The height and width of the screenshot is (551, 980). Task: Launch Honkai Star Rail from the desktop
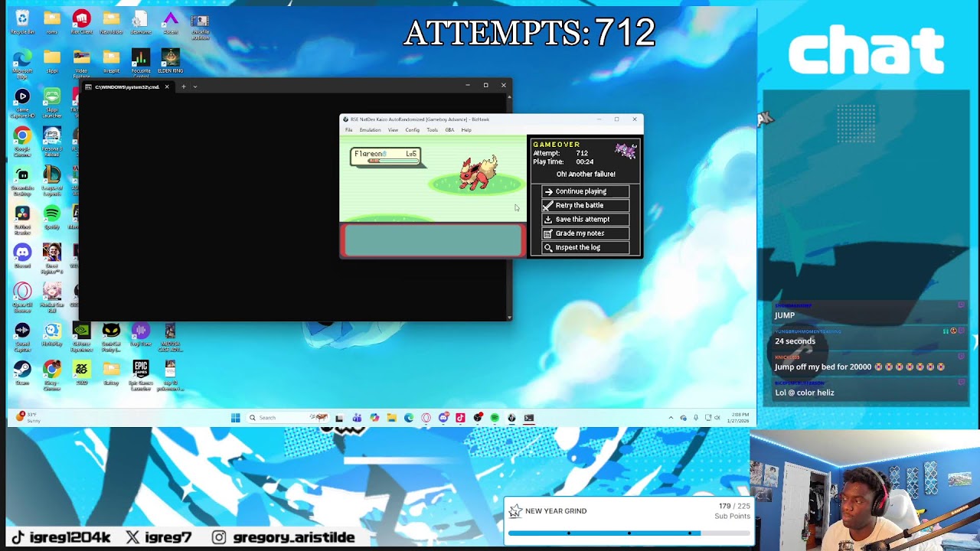pyautogui.click(x=52, y=297)
